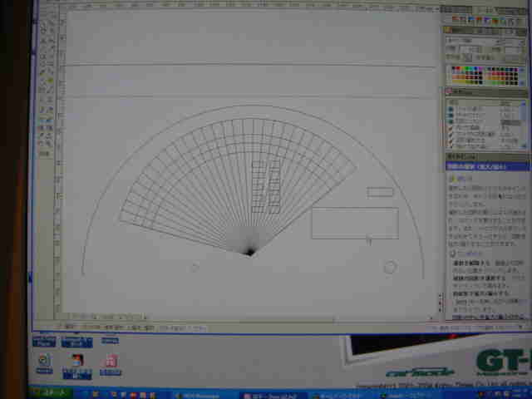Open the pink desktop icon on the right
The height and width of the screenshot is (399, 532).
[109, 361]
